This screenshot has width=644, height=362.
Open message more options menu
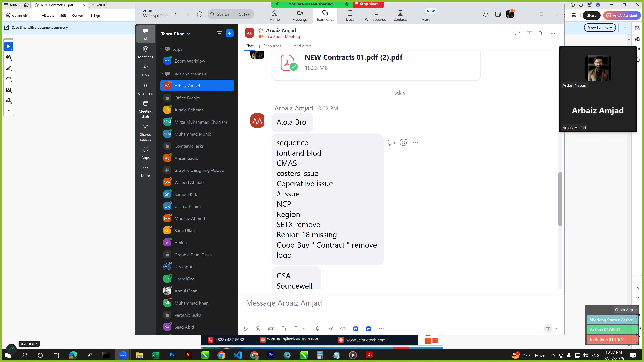(x=415, y=142)
